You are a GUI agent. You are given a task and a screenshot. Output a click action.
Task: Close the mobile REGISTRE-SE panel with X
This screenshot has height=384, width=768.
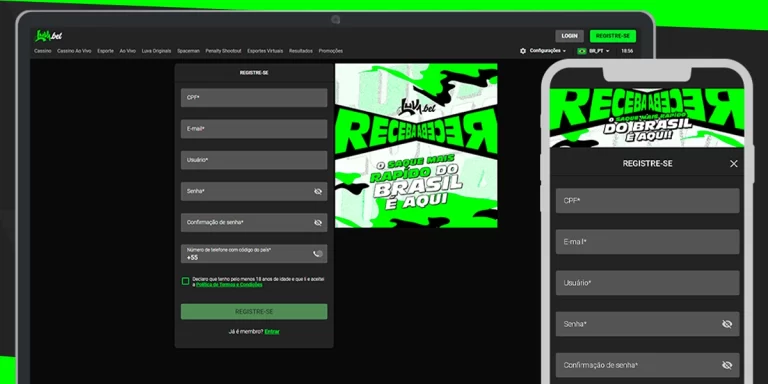click(733, 164)
